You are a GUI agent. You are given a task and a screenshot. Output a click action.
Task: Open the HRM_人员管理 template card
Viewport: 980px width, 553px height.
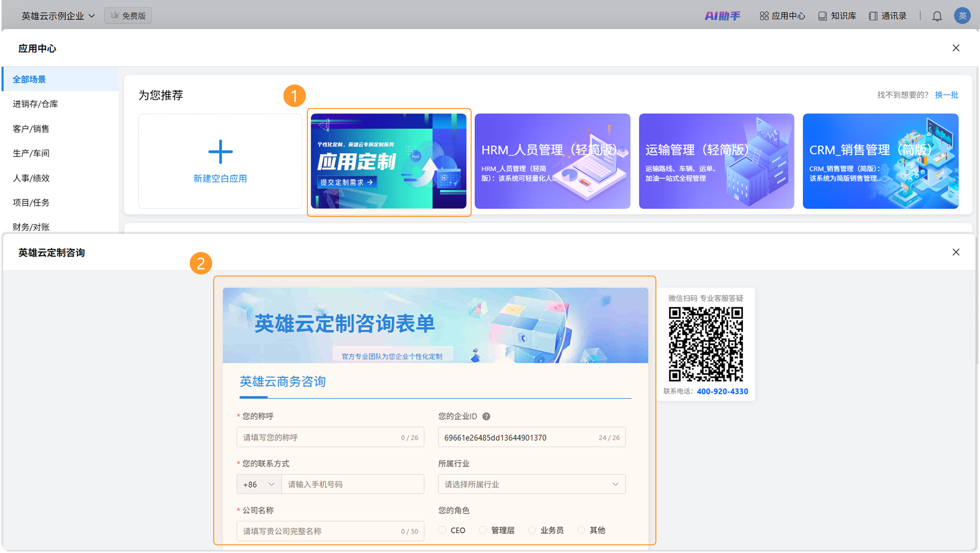[552, 161]
